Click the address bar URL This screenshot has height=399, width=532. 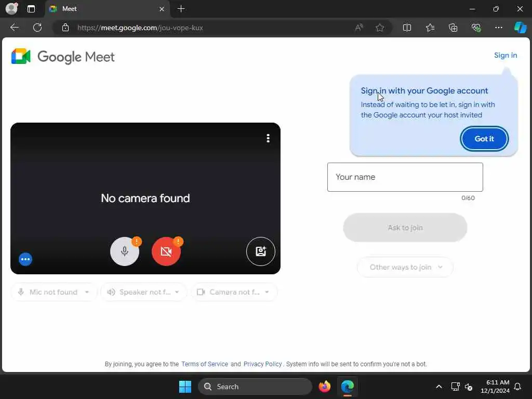coord(140,28)
